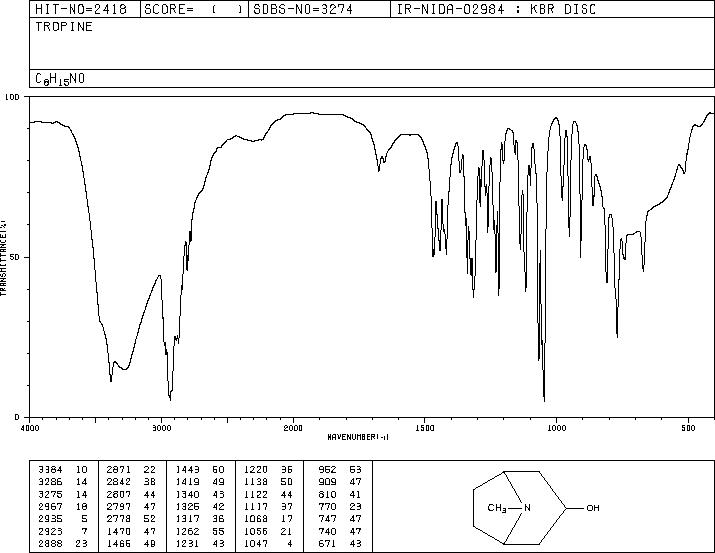Highlight the 1068 table entry
The width and height of the screenshot is (715, 553).
click(268, 519)
